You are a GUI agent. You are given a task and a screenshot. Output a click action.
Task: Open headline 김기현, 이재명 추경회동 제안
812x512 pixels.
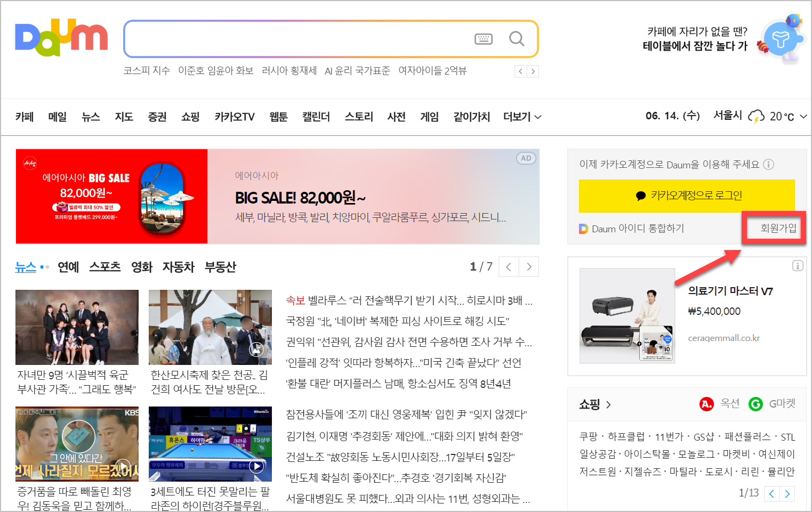pyautogui.click(x=404, y=436)
